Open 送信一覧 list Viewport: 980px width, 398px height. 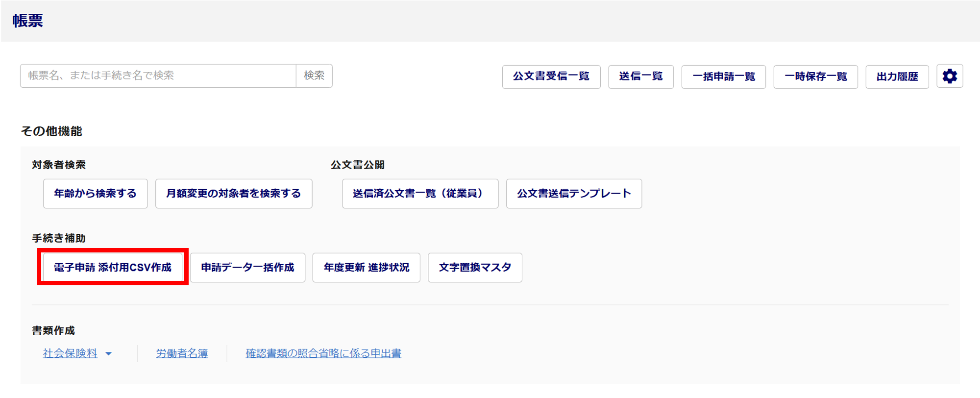[640, 76]
